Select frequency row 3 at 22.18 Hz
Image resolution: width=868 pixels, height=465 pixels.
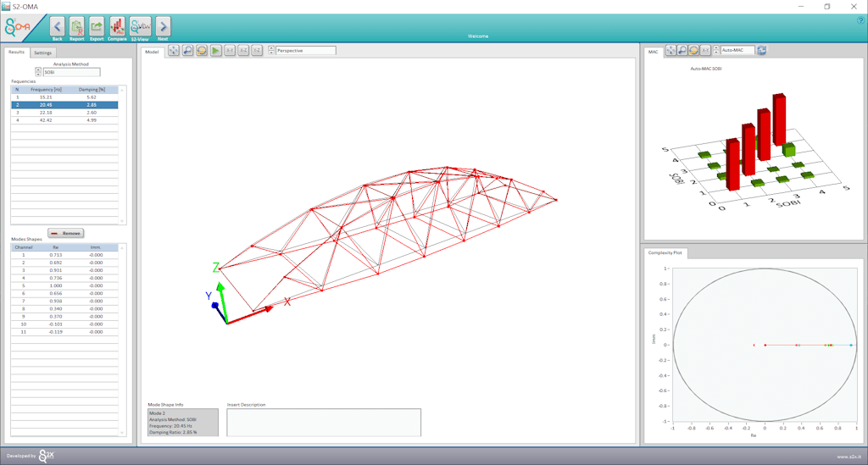coord(64,113)
